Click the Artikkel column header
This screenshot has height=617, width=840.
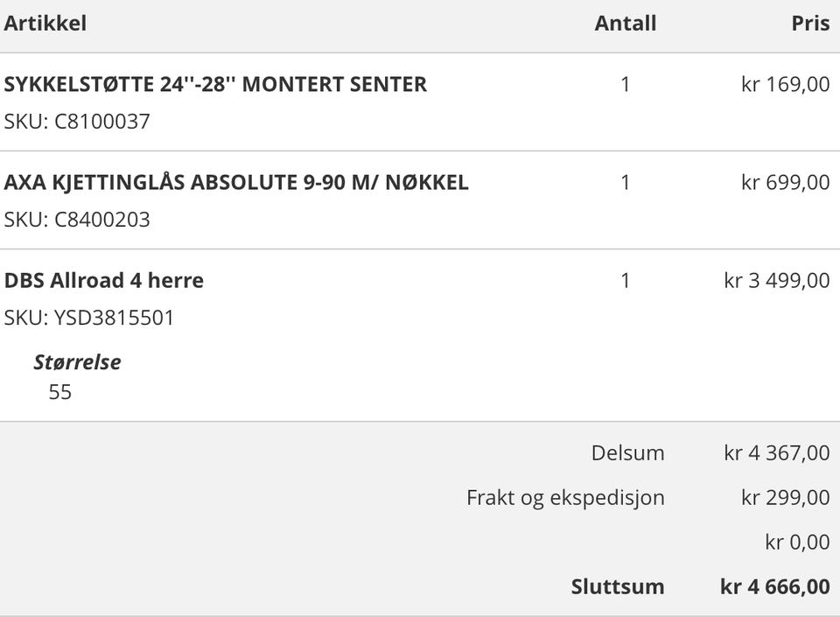coord(45,23)
